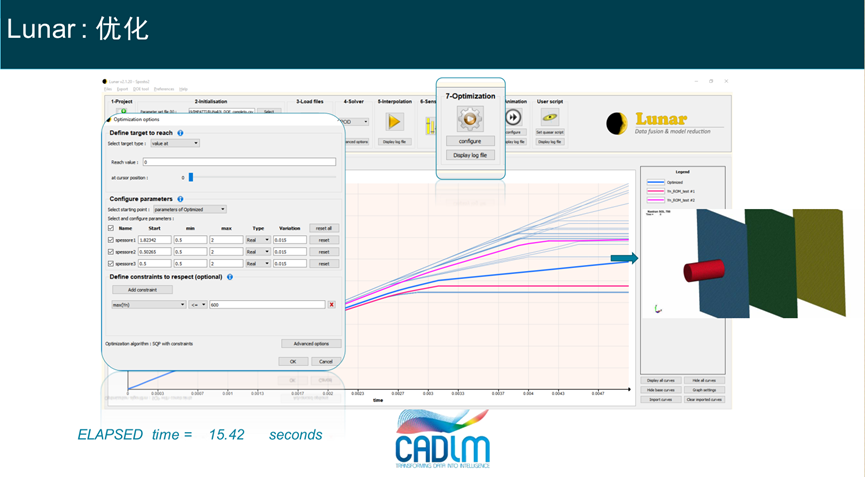Open the 4-Solver POD dropdown
The image size is (865, 477).
point(354,122)
